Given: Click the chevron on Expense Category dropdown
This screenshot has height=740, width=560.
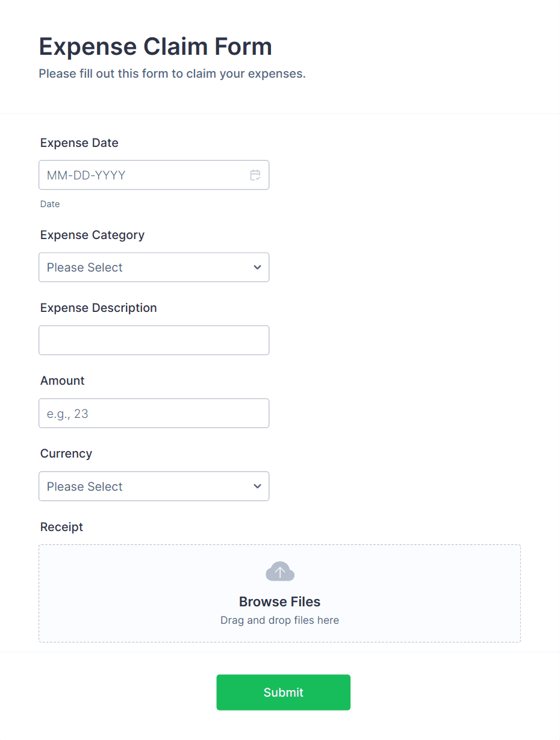Looking at the screenshot, I should tap(257, 267).
